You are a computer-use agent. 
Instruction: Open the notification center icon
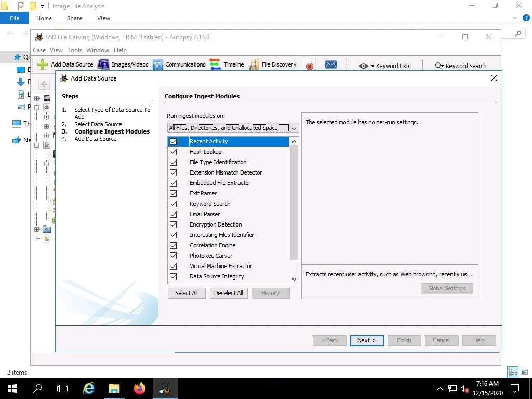click(x=515, y=389)
